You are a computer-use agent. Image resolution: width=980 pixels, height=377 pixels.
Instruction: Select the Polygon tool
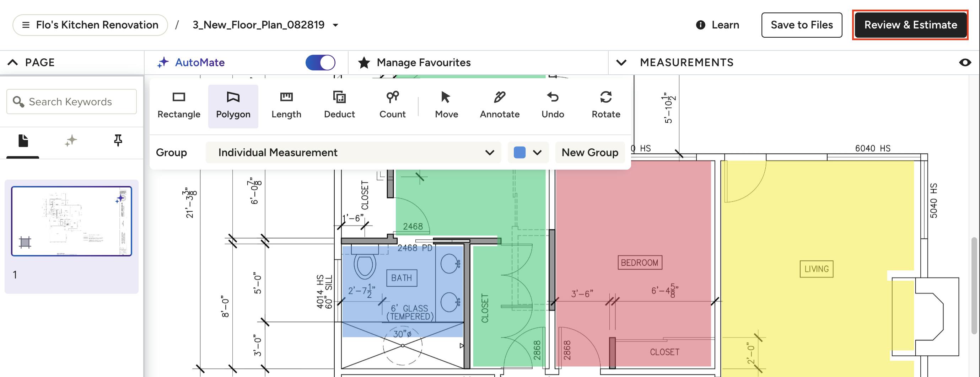(233, 106)
